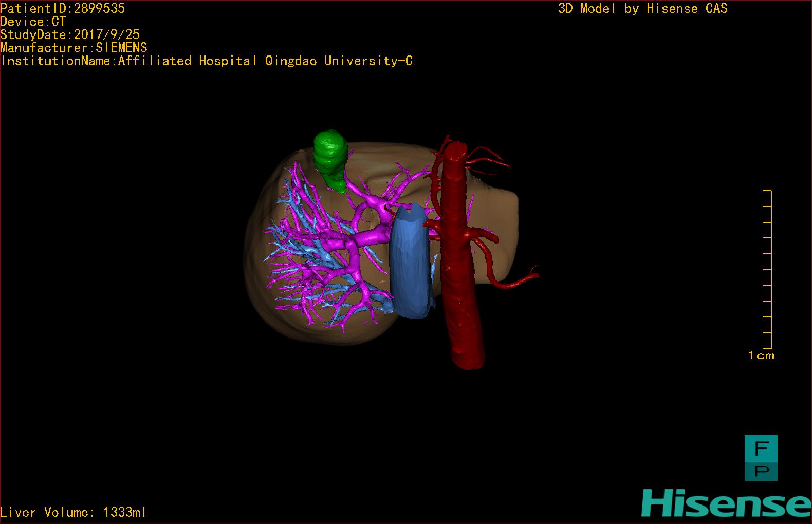Click the F face of the orientation cube

pos(761,448)
